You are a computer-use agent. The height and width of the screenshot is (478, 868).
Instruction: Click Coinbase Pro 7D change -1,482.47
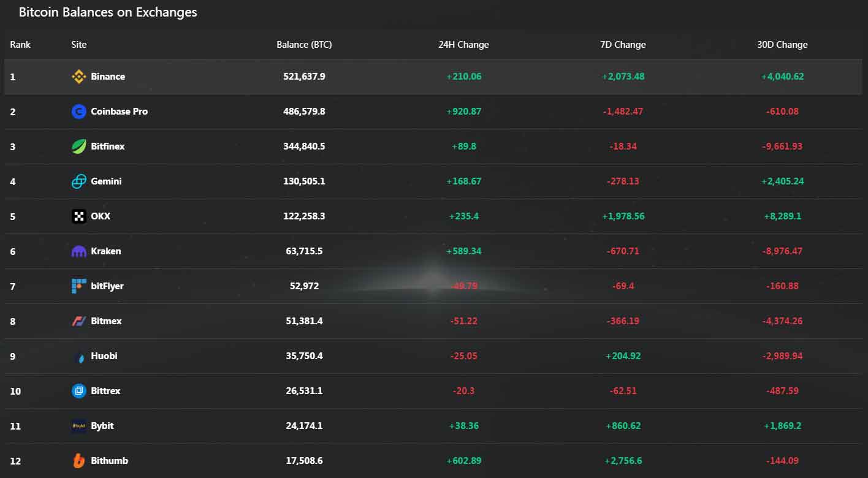tap(623, 112)
